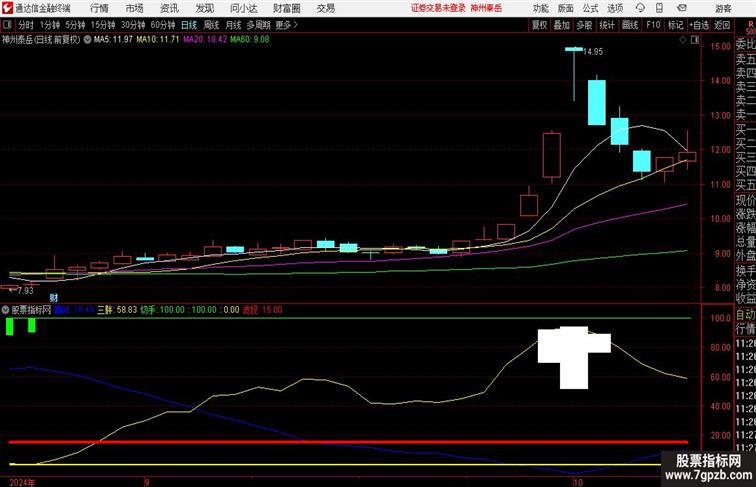Click the MA10: 11.71 label

[x=158, y=40]
